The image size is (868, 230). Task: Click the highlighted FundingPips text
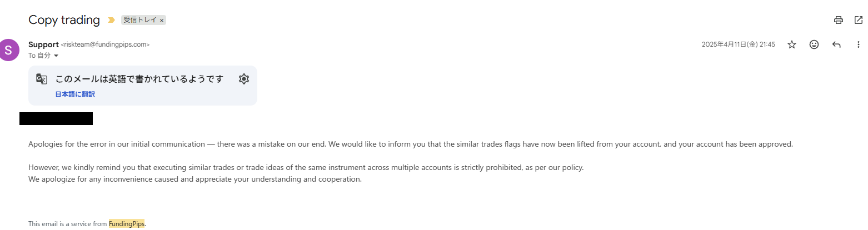point(126,224)
